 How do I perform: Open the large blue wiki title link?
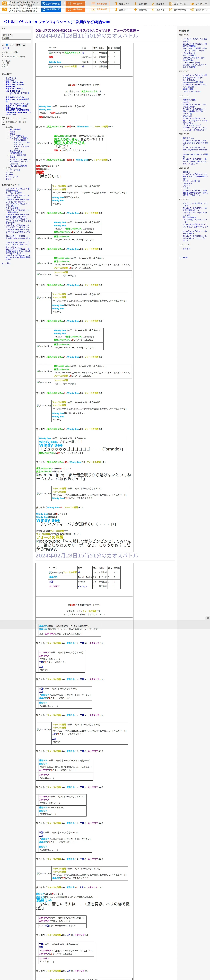tap(57, 22)
